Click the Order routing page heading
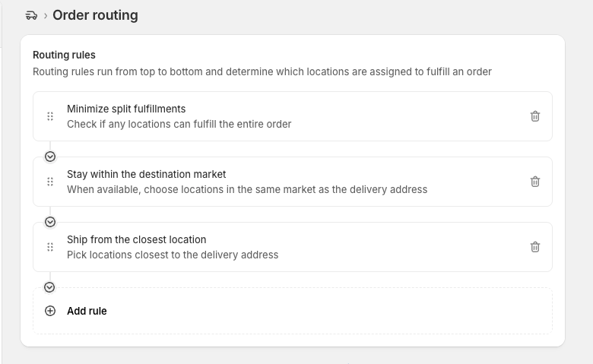593x364 pixels. 95,15
